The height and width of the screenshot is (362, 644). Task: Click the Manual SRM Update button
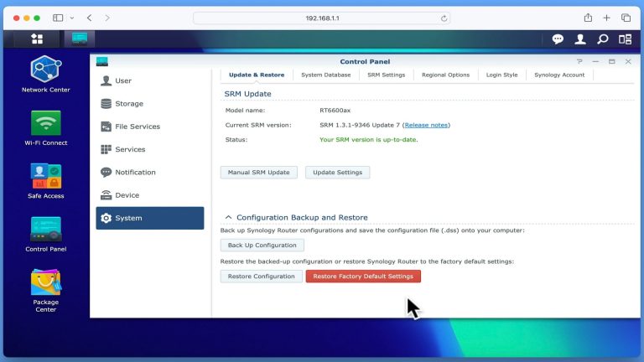click(x=259, y=173)
